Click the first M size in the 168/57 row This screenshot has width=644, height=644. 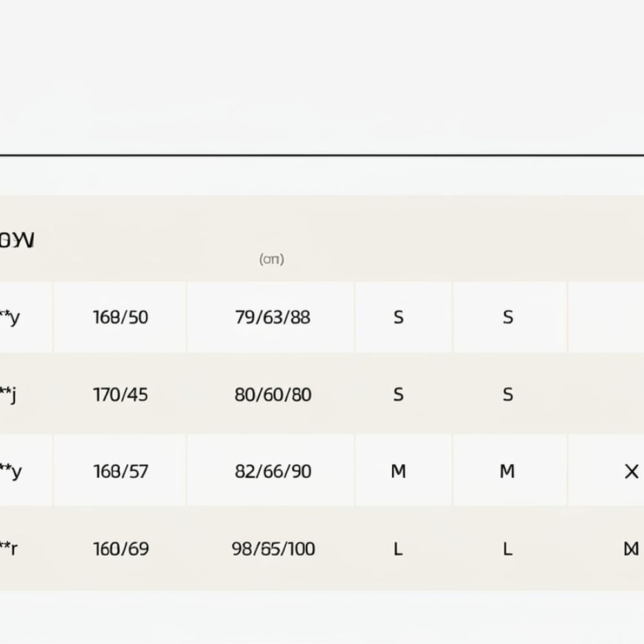point(399,471)
